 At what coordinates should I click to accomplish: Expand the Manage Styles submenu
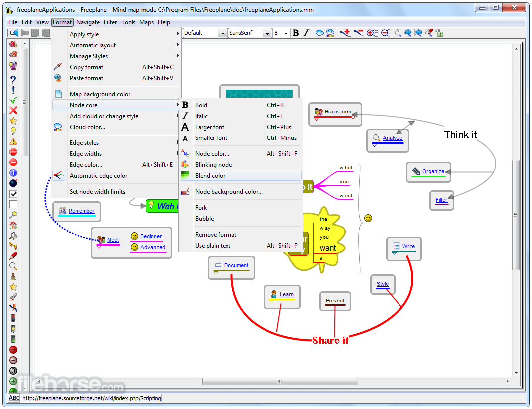117,56
